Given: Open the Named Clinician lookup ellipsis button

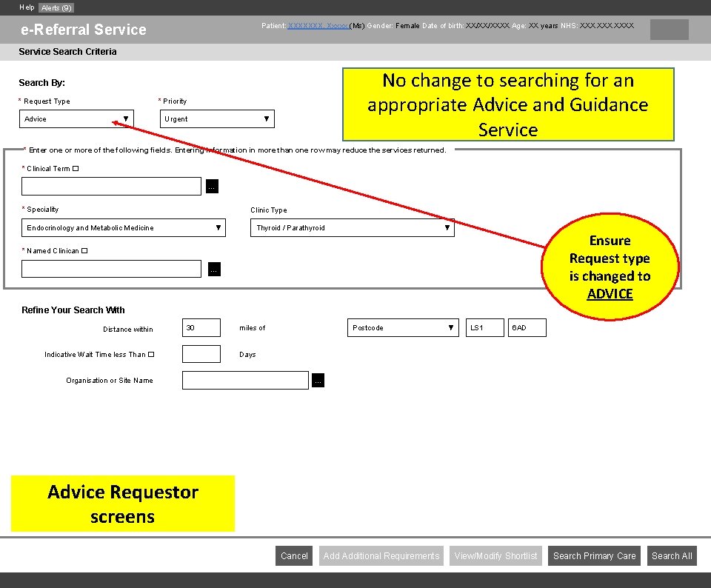Looking at the screenshot, I should [214, 269].
